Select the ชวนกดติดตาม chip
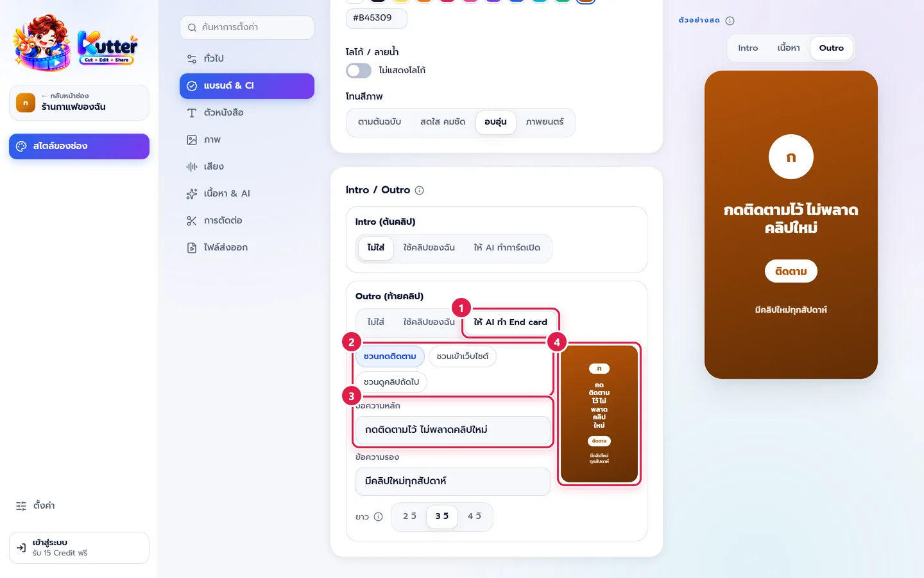924x578 pixels. coord(390,356)
